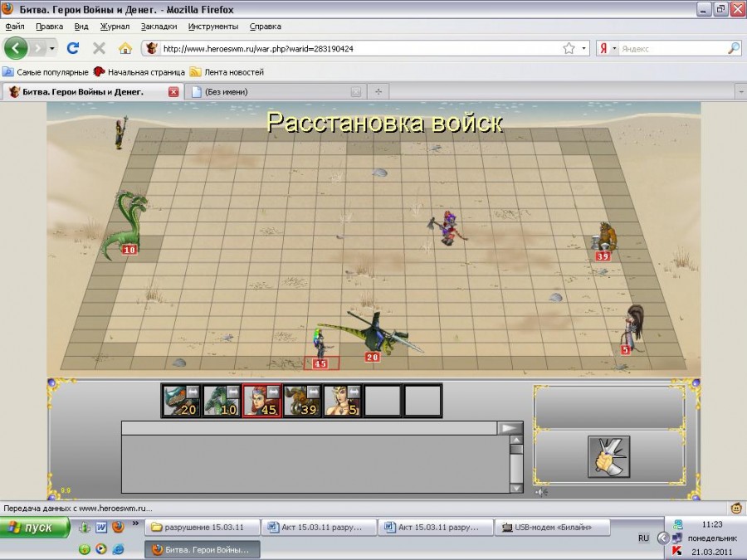Image resolution: width=747 pixels, height=560 pixels.
Task: Select the 20-count lizard rider portrait
Action: coord(181,401)
